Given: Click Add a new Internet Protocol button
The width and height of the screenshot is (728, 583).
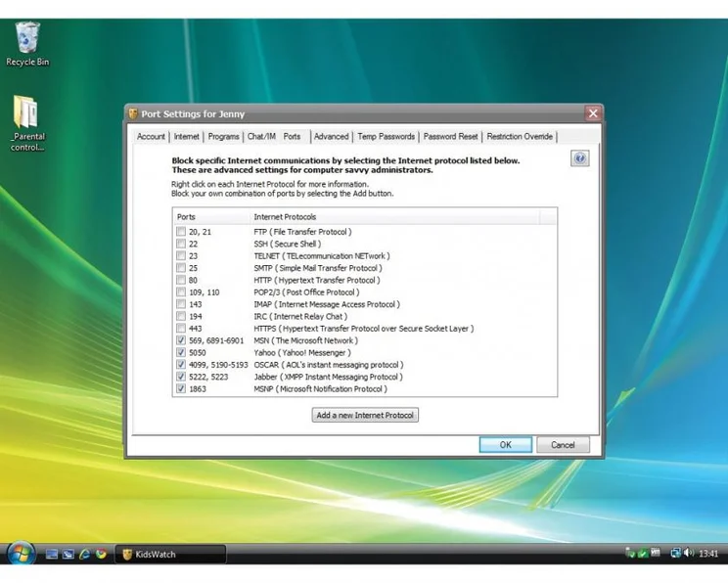Looking at the screenshot, I should pyautogui.click(x=365, y=416).
